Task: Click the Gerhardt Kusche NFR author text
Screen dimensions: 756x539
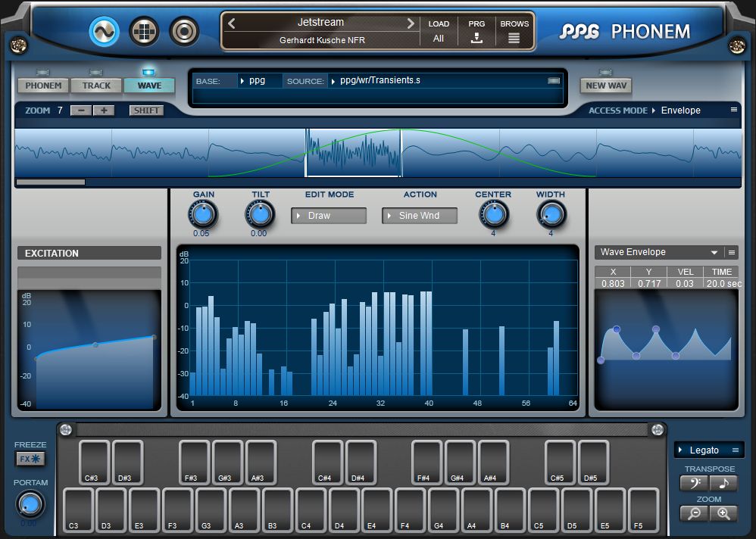Action: 322,40
